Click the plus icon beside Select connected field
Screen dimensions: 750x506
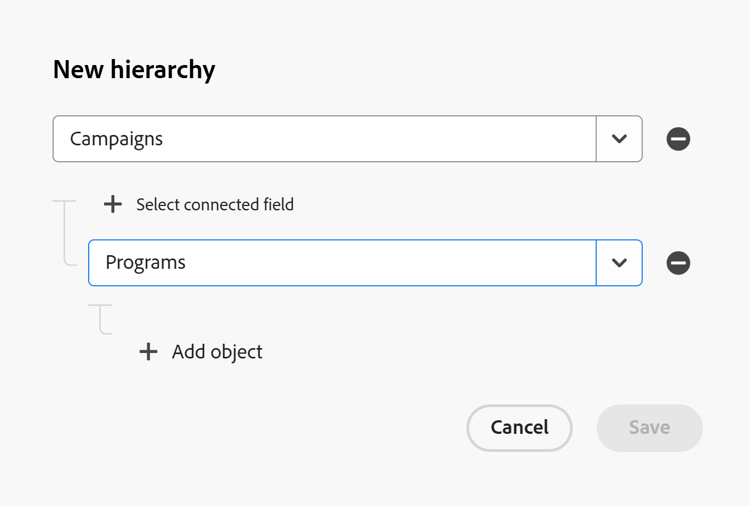113,204
